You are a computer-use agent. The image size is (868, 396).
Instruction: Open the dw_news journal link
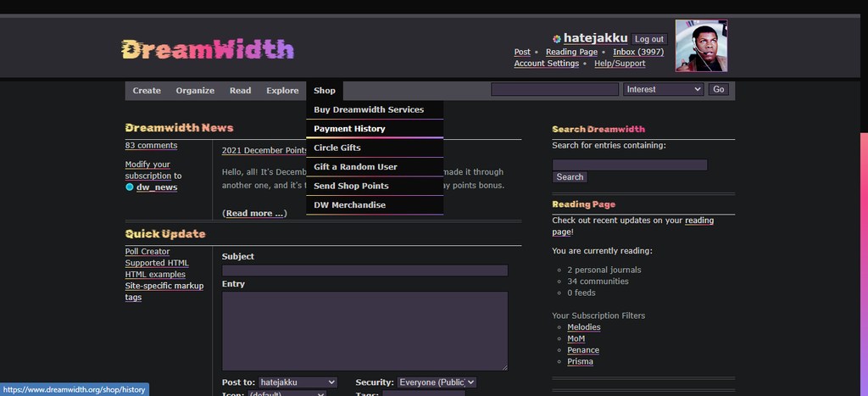(157, 187)
